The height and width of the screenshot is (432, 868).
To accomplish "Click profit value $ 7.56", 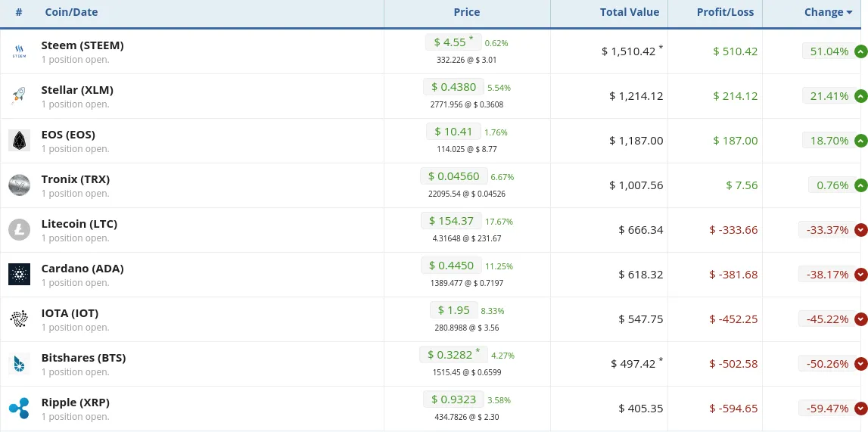I will tap(742, 185).
